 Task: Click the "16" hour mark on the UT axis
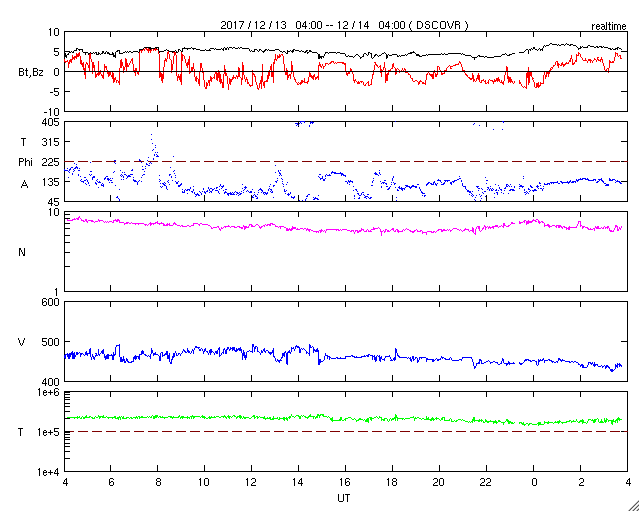pyautogui.click(x=345, y=482)
